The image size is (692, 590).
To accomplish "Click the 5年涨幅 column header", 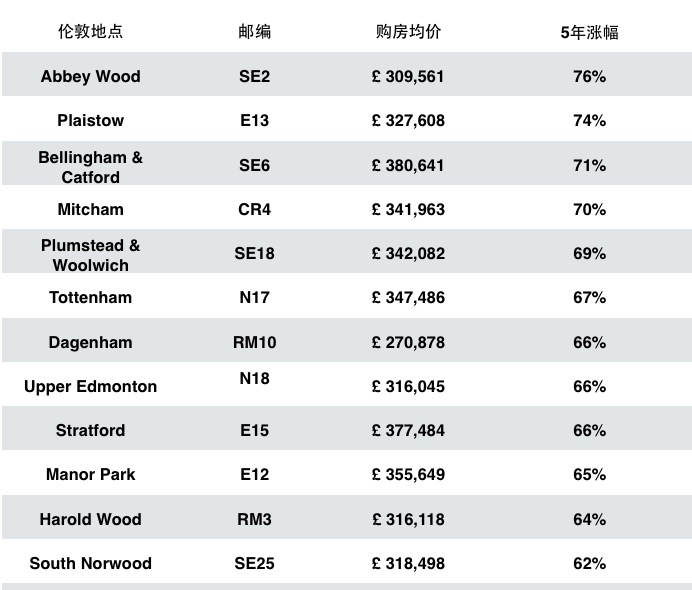I will (x=590, y=32).
